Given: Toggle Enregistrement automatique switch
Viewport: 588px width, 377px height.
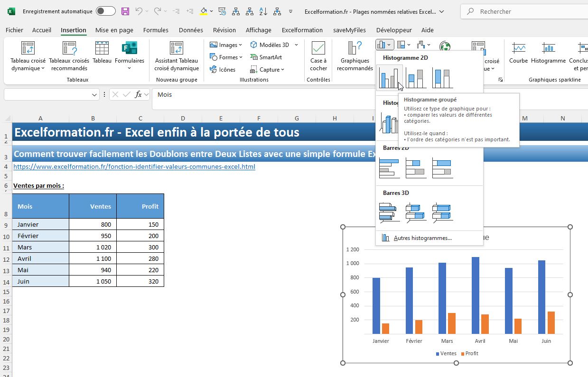Looking at the screenshot, I should [105, 11].
